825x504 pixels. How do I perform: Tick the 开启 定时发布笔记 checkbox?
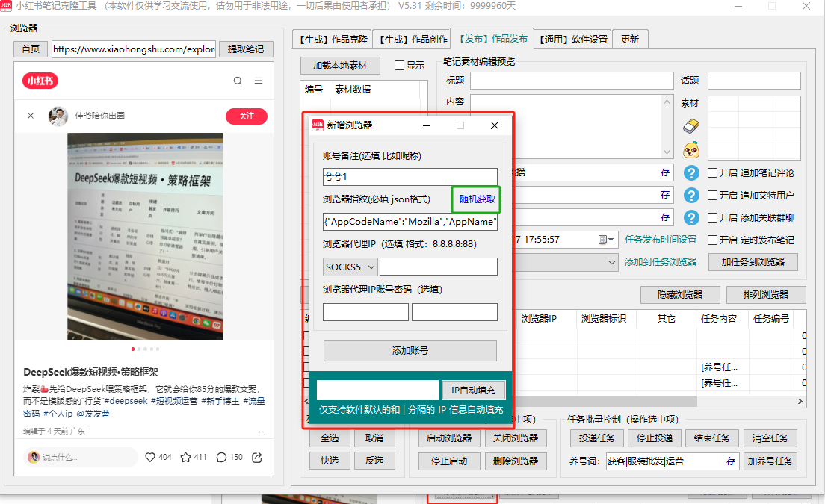click(x=712, y=240)
